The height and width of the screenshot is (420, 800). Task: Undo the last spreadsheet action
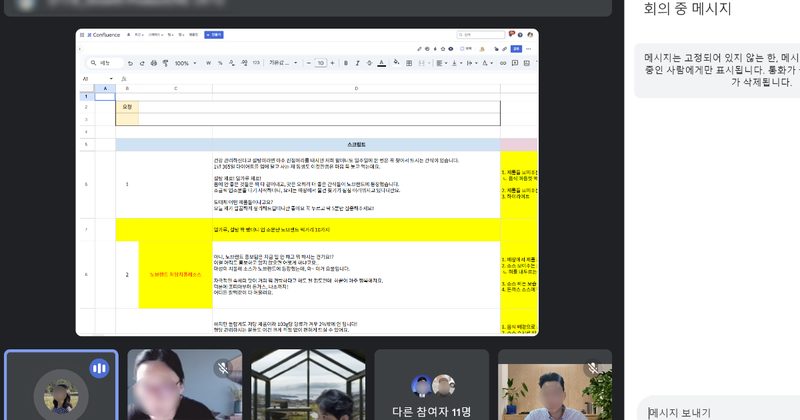coord(131,63)
